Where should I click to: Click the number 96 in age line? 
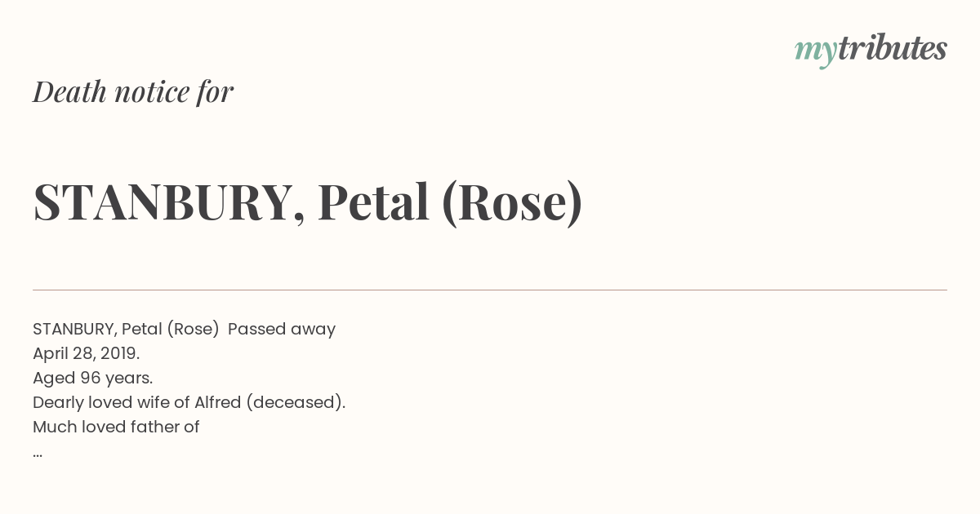pyautogui.click(x=89, y=378)
